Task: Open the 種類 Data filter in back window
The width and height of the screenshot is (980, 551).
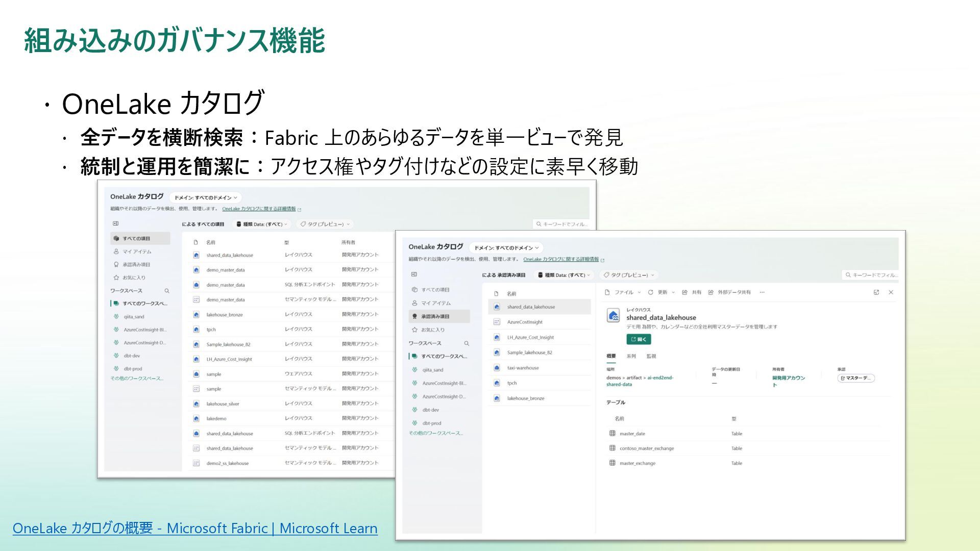Action: (x=262, y=224)
